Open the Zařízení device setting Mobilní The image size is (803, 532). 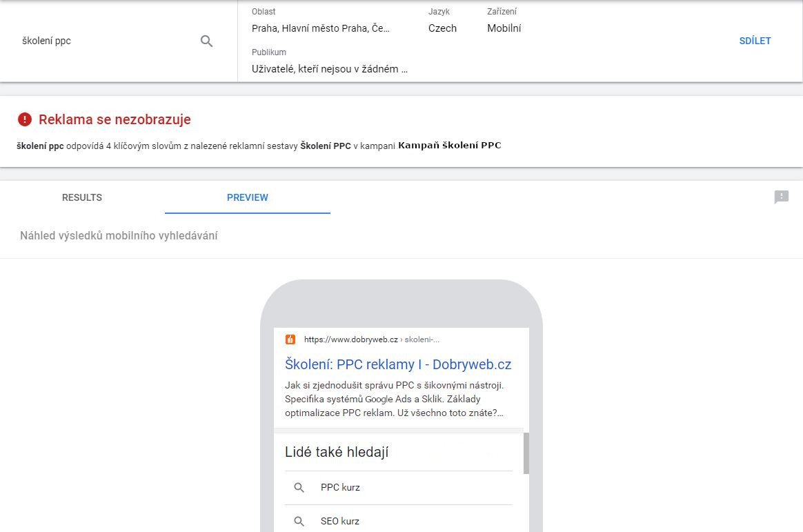504,21
